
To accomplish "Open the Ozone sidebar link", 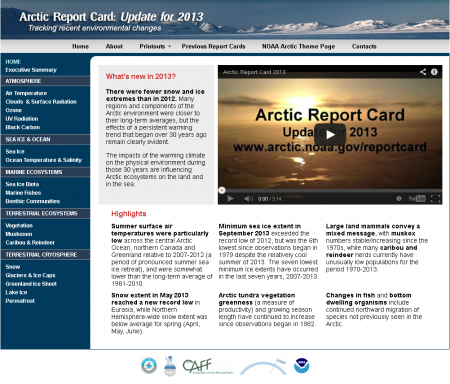I will click(x=14, y=110).
